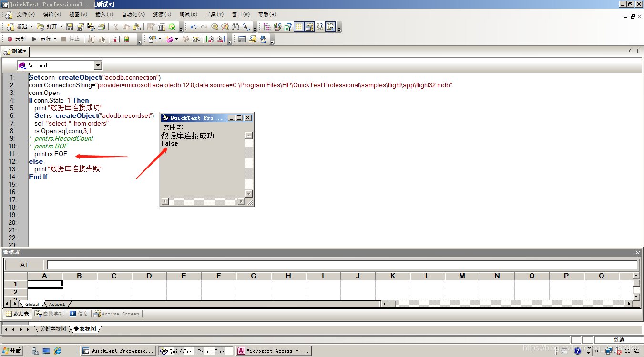
Task: Expand the pink output value dropdown arrow
Action: pos(176,39)
